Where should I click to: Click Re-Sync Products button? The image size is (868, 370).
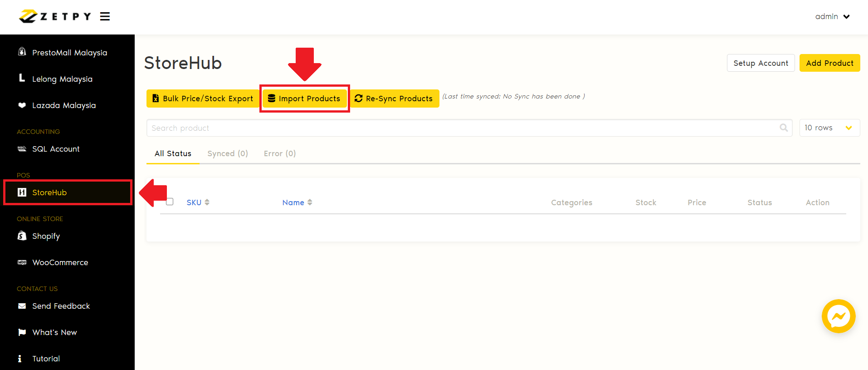click(x=395, y=99)
